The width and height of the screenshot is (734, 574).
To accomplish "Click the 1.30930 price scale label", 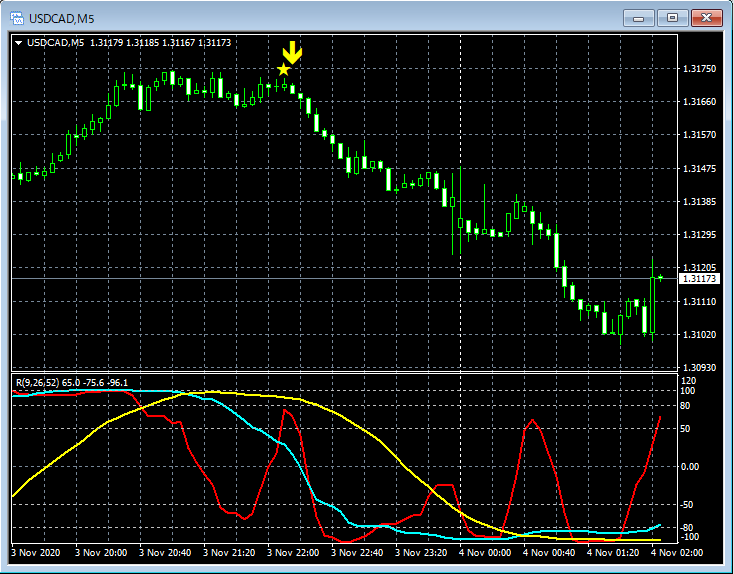I will click(700, 368).
